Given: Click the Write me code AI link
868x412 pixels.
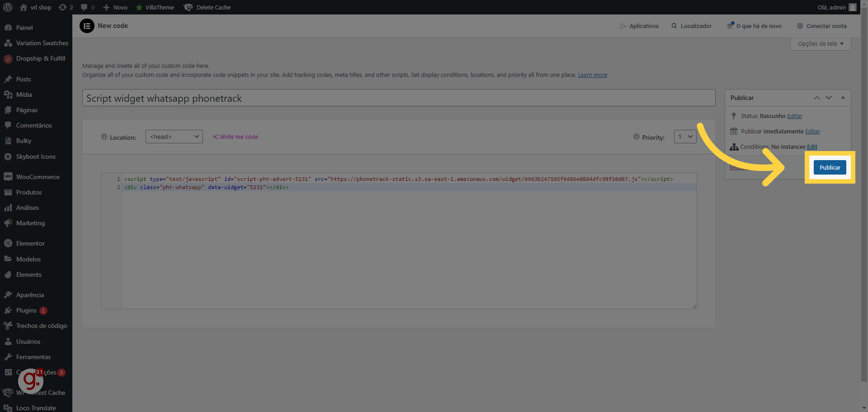Looking at the screenshot, I should (235, 137).
